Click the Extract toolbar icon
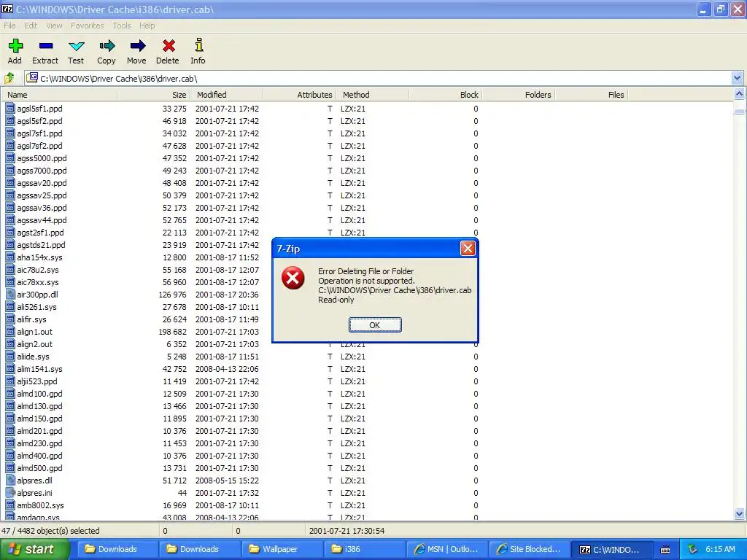The image size is (747, 560). point(46,46)
